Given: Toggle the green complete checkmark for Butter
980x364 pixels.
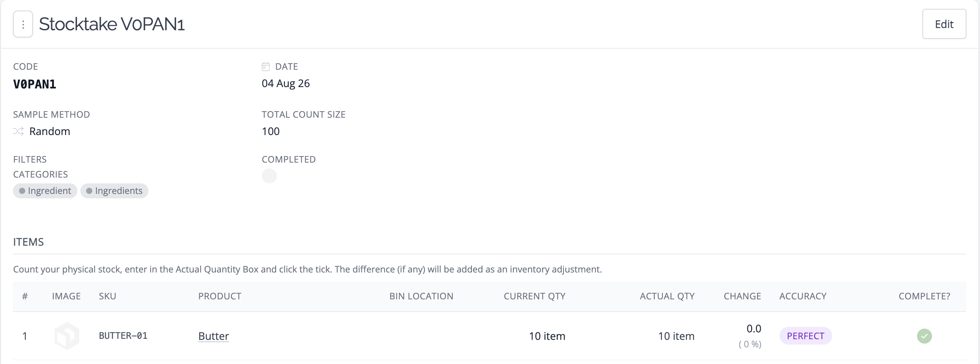Looking at the screenshot, I should point(924,336).
